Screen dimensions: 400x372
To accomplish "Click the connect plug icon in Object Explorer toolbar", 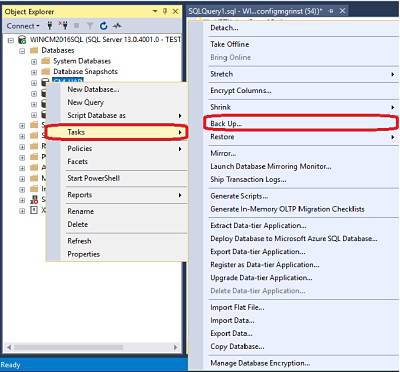I will [x=50, y=26].
